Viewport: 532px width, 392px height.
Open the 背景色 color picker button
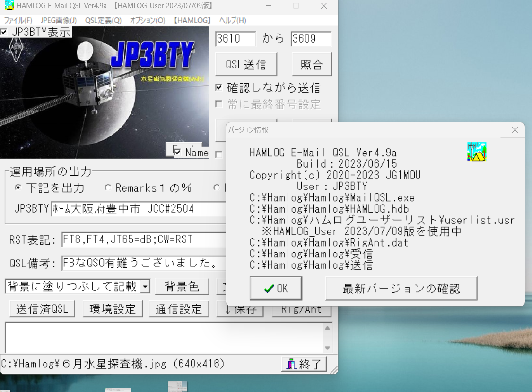point(182,286)
